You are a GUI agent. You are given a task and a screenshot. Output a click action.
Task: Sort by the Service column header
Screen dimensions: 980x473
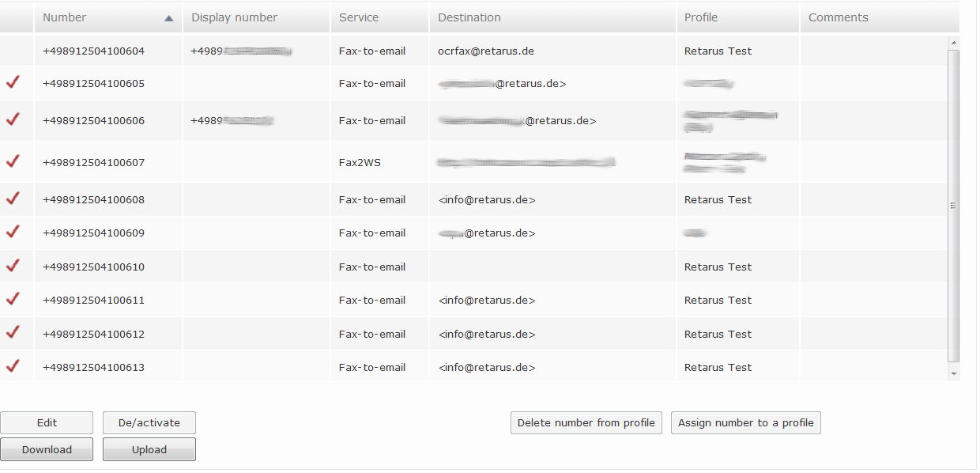[x=358, y=17]
